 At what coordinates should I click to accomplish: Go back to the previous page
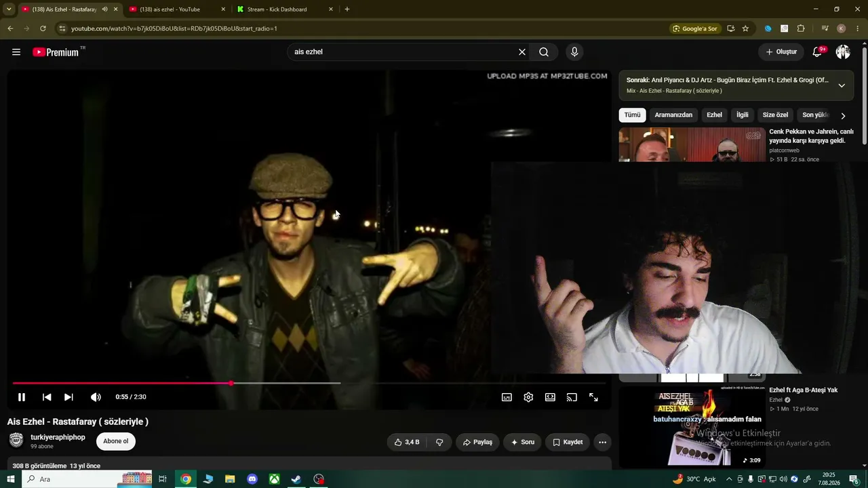tap(10, 28)
